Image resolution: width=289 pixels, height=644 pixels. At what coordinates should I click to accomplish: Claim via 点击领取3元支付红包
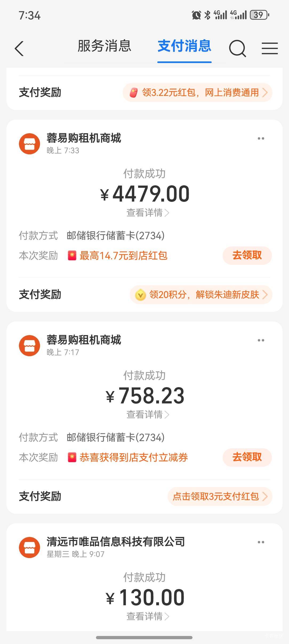220,497
